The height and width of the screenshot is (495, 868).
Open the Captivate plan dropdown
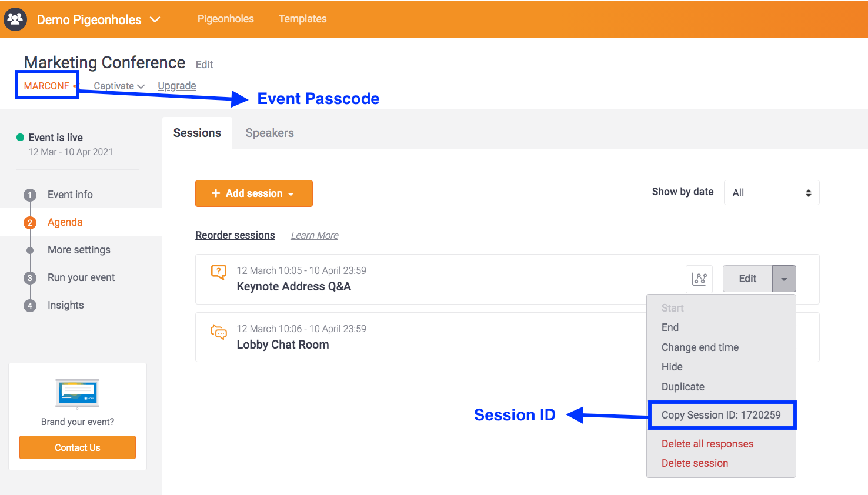(x=119, y=86)
